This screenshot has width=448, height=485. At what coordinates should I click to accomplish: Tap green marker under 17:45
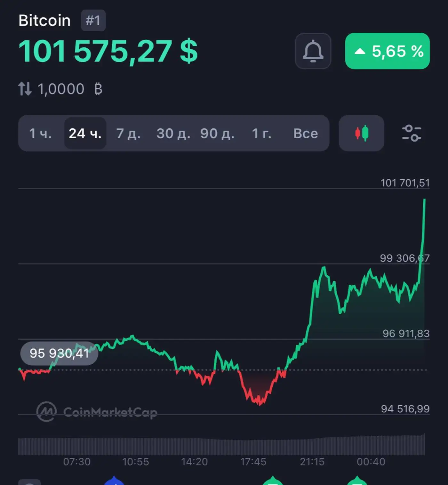(x=272, y=481)
